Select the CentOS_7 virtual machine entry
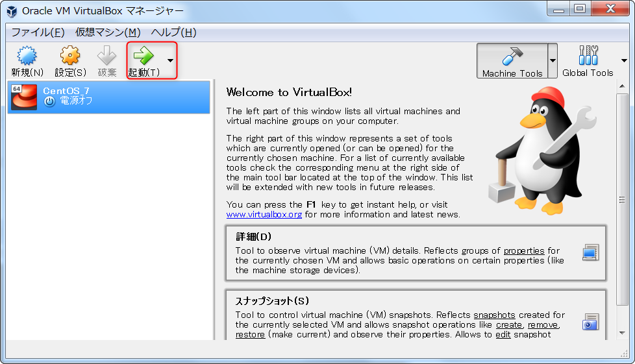Viewport: 635px width, 364px height. point(109,97)
